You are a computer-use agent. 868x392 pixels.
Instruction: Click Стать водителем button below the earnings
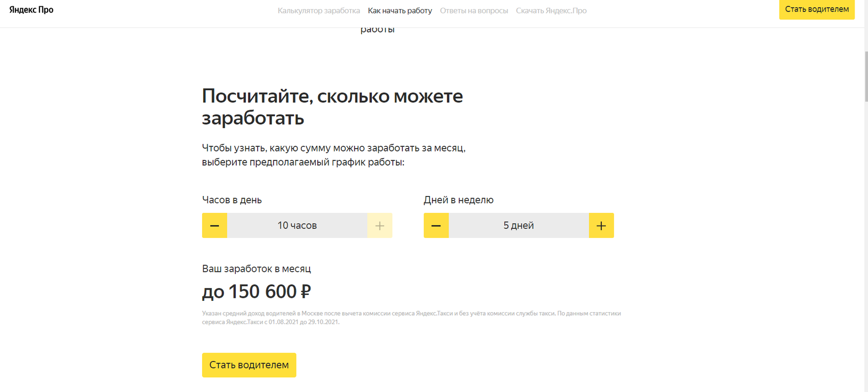click(x=249, y=365)
